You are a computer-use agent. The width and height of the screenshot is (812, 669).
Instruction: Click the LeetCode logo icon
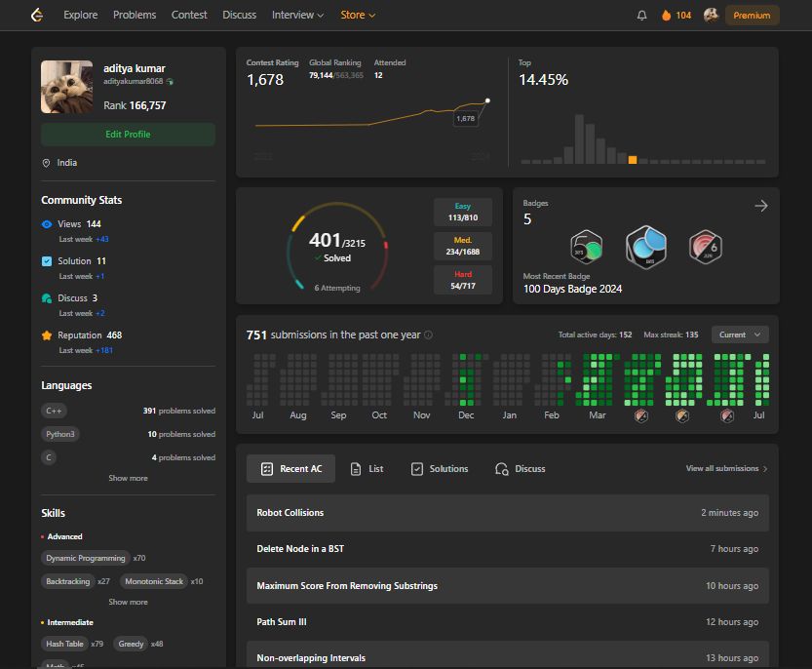(x=37, y=15)
